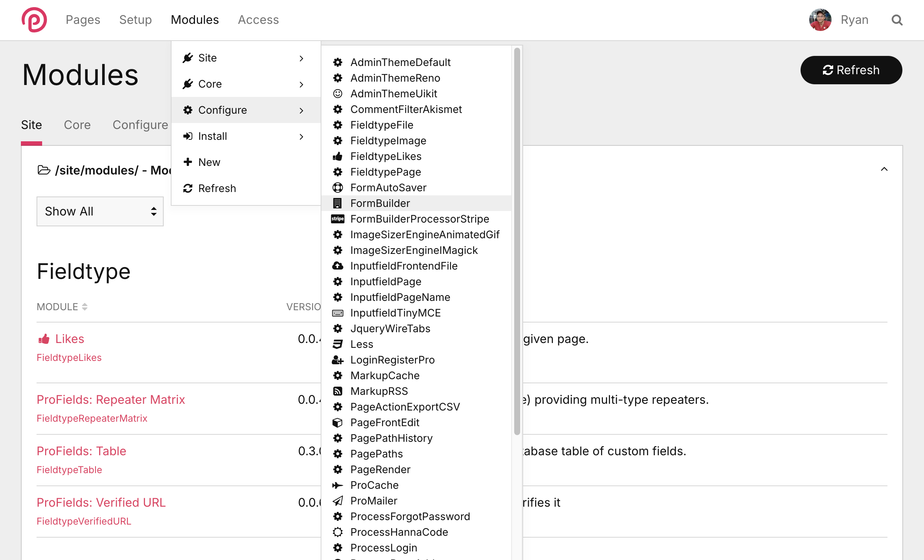Switch to the Configure tab
Image resolution: width=924 pixels, height=560 pixels.
click(x=140, y=125)
